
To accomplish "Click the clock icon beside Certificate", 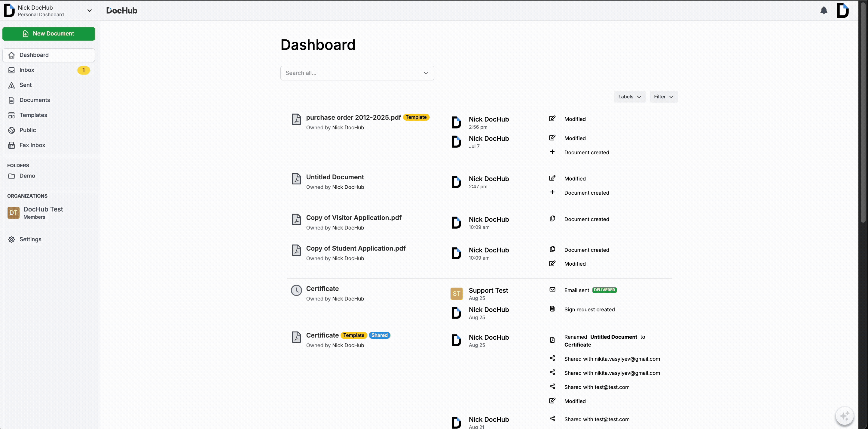I will [x=296, y=290].
